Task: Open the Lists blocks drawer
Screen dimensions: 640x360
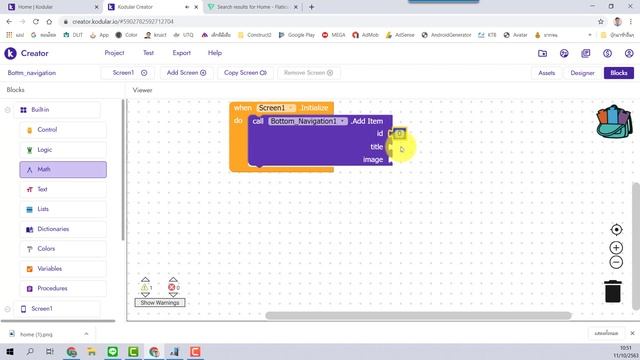Action: coord(63,209)
